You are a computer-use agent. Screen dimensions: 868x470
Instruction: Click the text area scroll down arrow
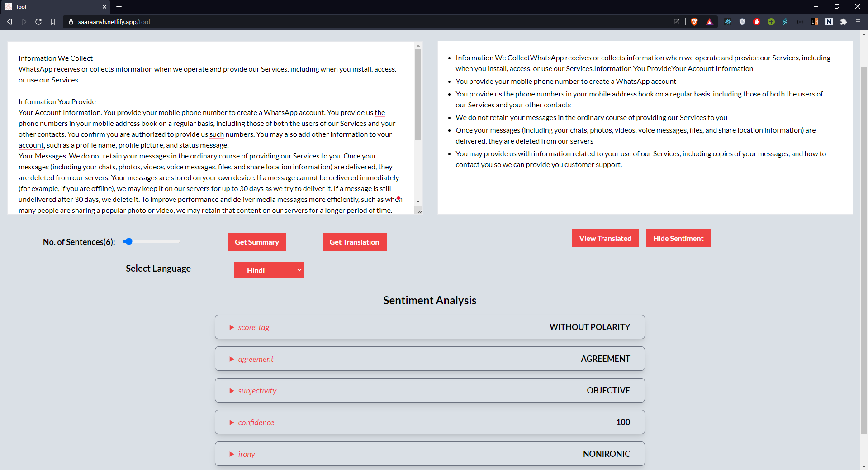pos(418,202)
